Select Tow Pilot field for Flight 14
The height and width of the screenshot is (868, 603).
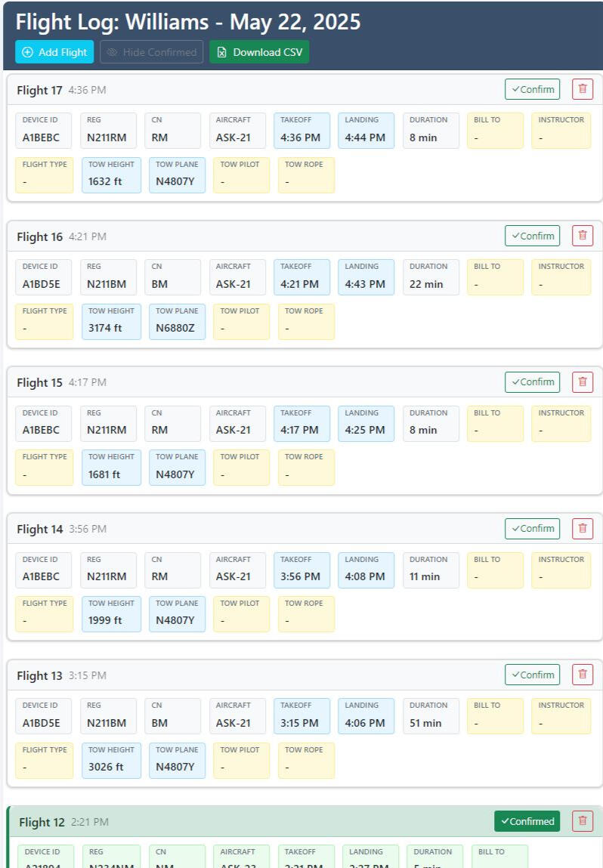point(241,614)
